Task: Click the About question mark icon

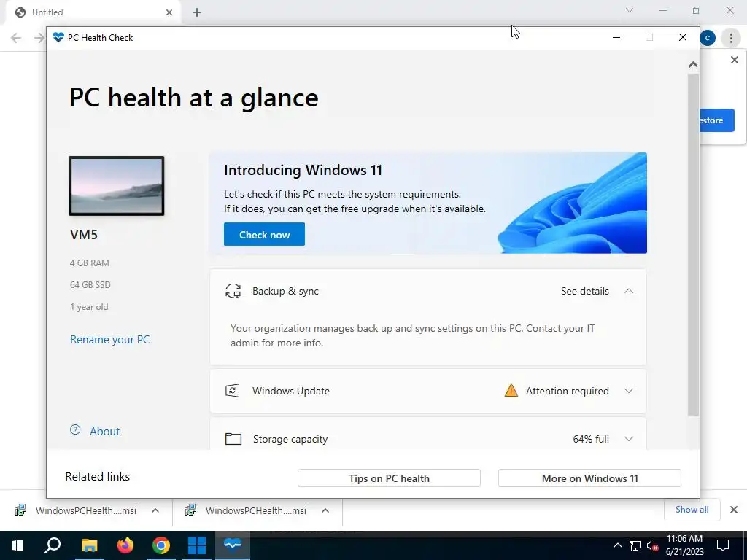Action: click(x=75, y=430)
